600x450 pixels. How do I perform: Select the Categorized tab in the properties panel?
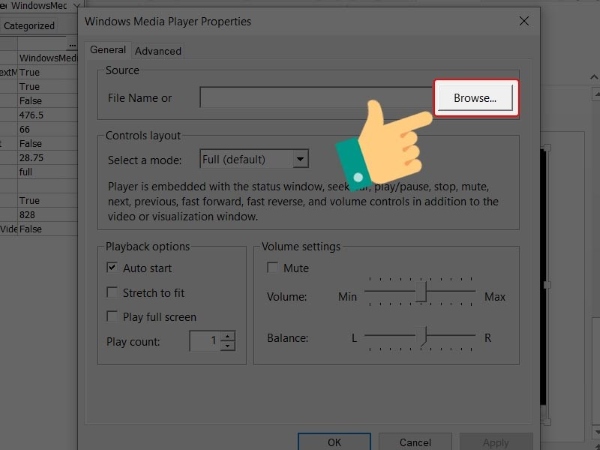coord(28,26)
